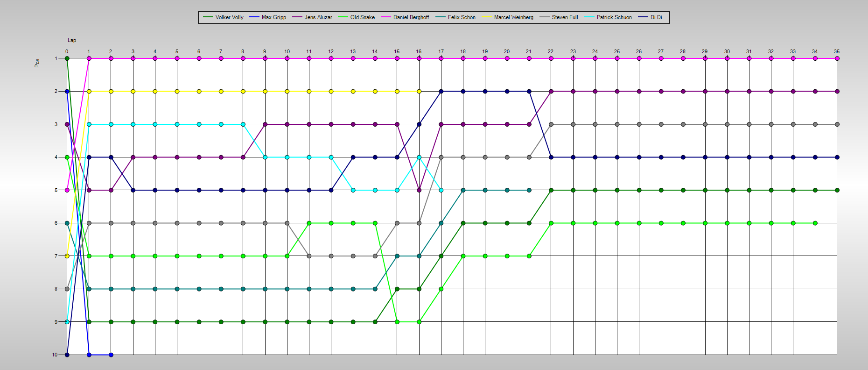Click position label 1 on left axis
Screen dimensions: 868x370
click(x=56, y=58)
